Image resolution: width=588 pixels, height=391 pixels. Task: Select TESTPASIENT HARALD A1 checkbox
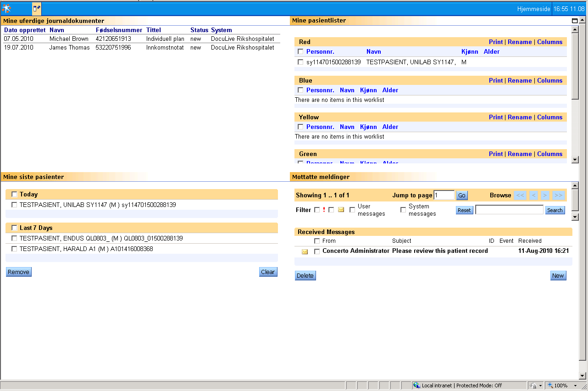(x=14, y=249)
